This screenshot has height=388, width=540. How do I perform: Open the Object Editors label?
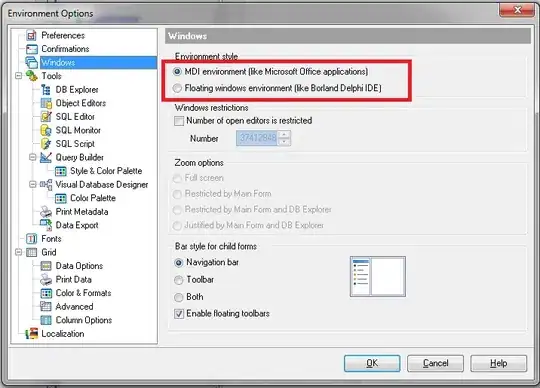(81, 103)
